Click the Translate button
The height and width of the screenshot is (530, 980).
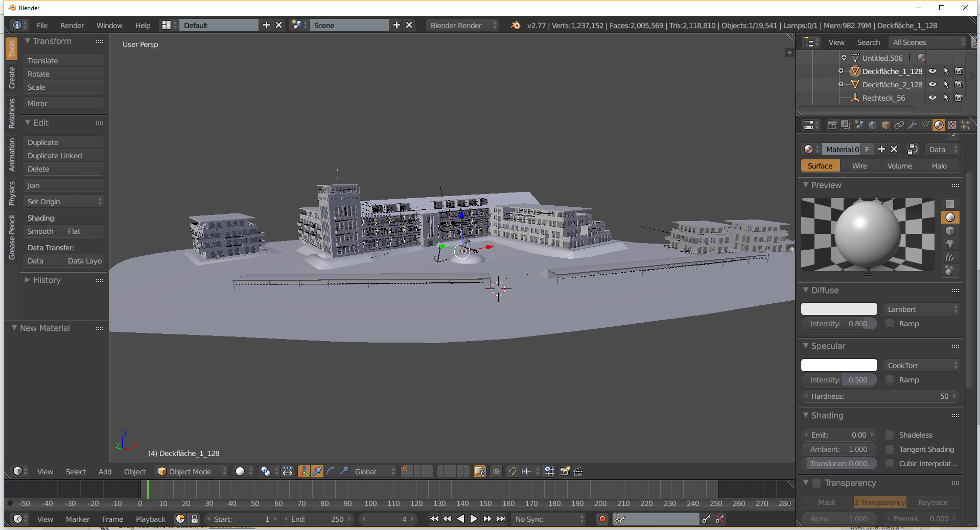tap(63, 60)
